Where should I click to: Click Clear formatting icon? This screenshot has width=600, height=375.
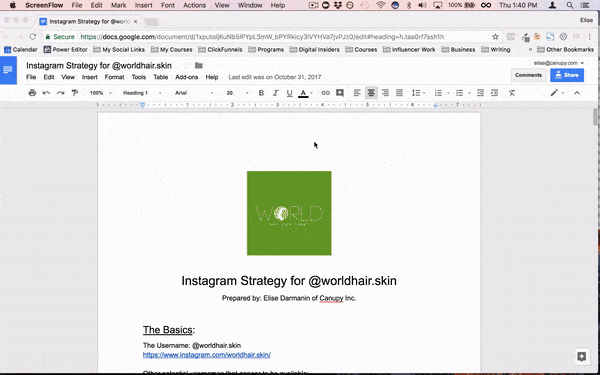point(512,93)
